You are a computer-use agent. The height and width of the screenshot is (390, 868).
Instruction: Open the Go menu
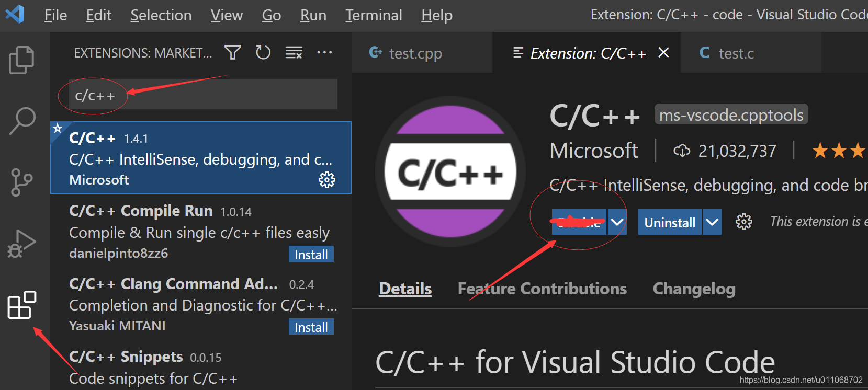(272, 15)
